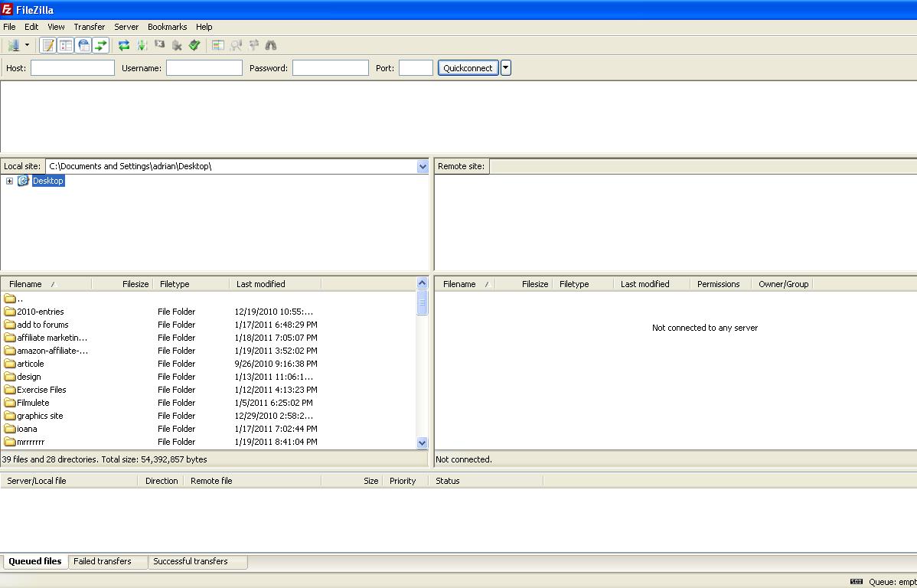Toggle the remote directory tree display
Viewport: 917px width, 588px height.
[83, 45]
